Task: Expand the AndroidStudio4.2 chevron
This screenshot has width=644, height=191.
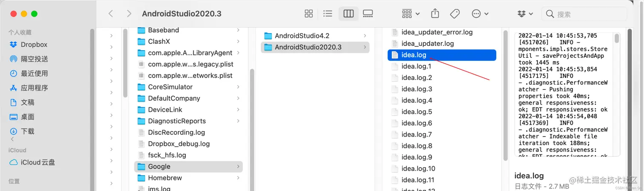Action: pos(365,36)
